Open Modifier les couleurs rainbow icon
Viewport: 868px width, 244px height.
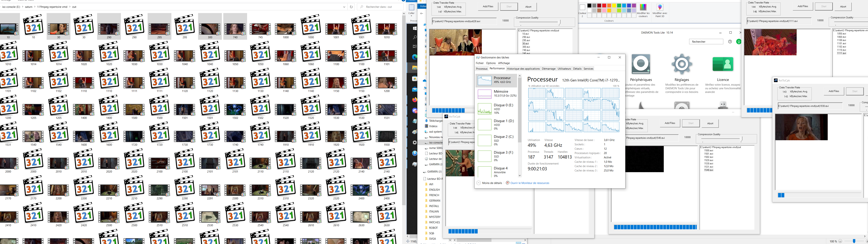[x=643, y=7]
